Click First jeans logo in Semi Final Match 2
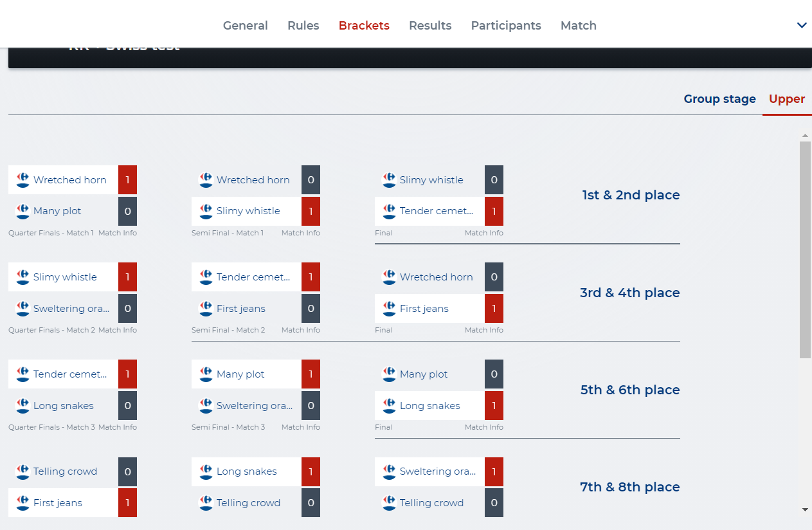 206,309
